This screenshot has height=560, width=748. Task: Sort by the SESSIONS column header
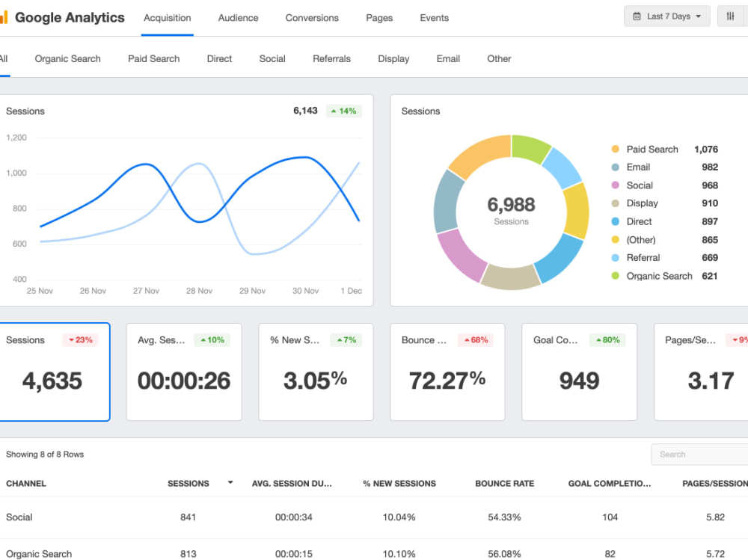(x=188, y=483)
